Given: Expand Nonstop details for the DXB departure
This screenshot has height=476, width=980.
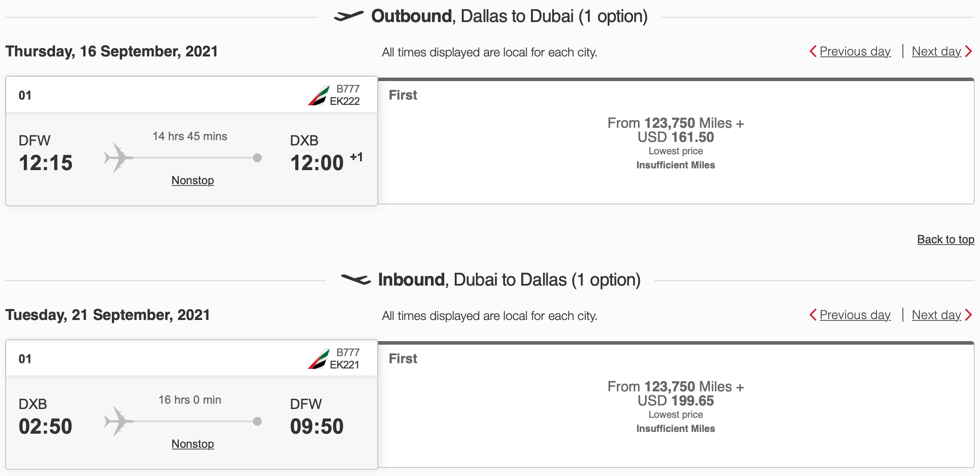Looking at the screenshot, I should (192, 444).
